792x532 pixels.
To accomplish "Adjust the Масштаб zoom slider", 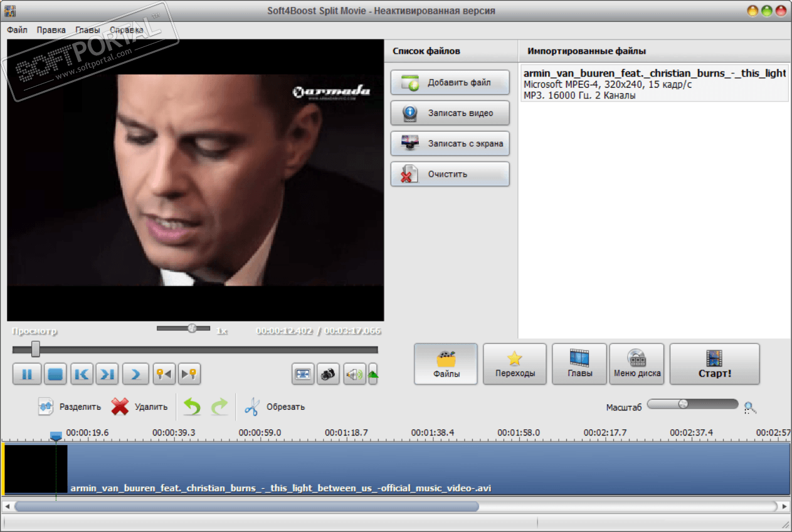I will (x=692, y=404).
